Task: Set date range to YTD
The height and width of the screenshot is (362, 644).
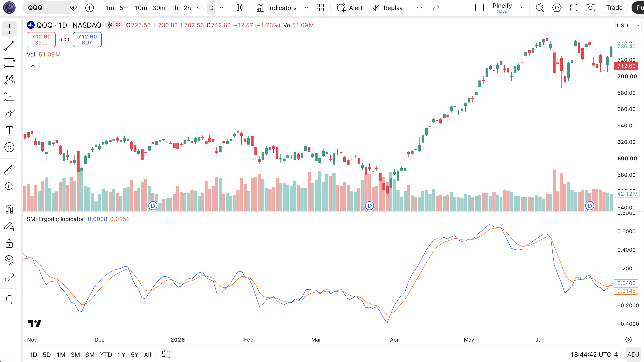Action: [x=106, y=354]
